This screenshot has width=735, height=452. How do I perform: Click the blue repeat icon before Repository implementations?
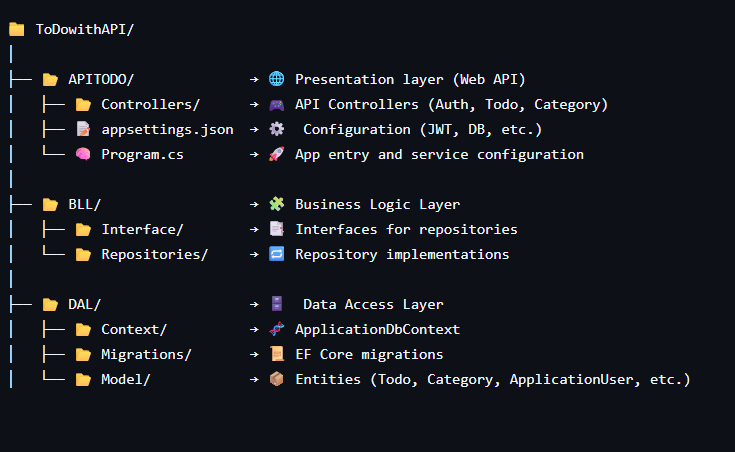pos(277,254)
